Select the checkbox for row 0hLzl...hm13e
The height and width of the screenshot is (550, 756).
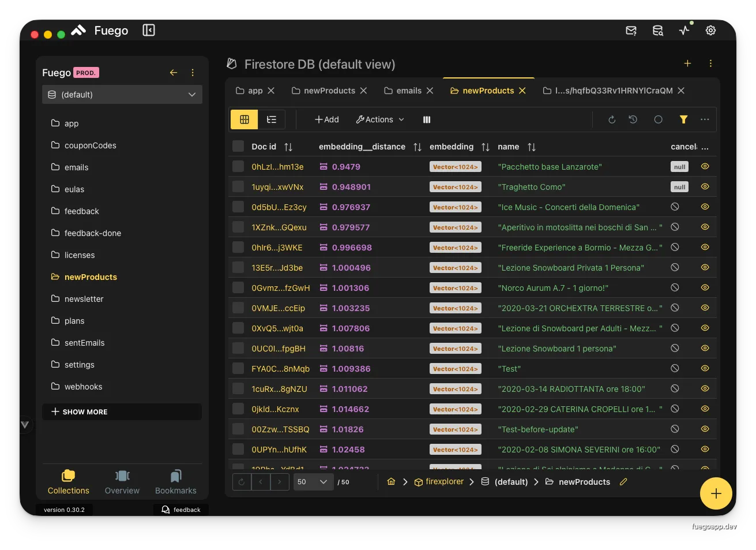tap(238, 166)
